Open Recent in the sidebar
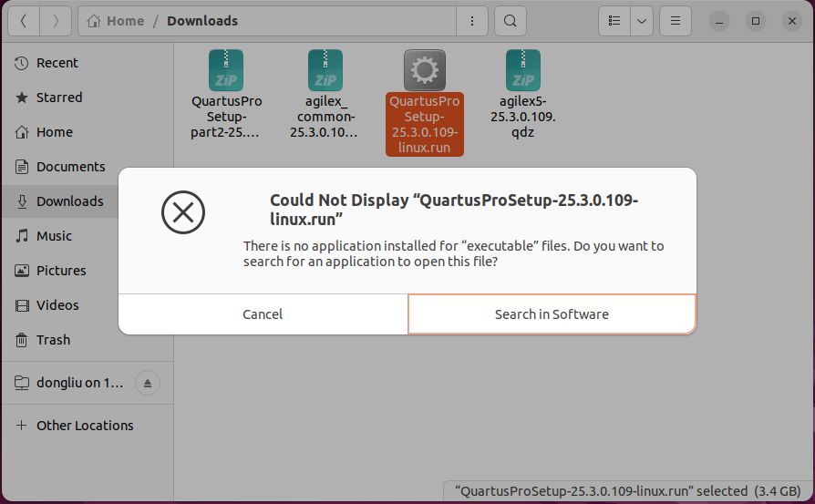 88,63
